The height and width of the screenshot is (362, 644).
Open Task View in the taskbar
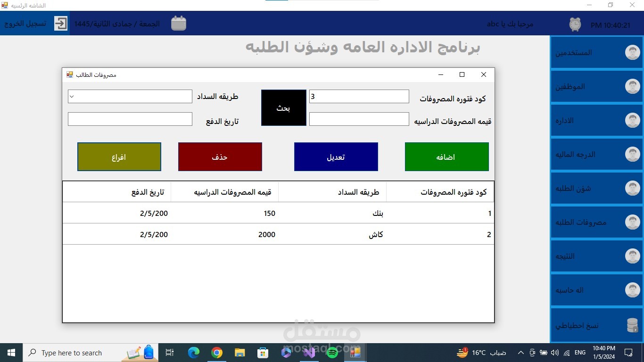point(170,353)
